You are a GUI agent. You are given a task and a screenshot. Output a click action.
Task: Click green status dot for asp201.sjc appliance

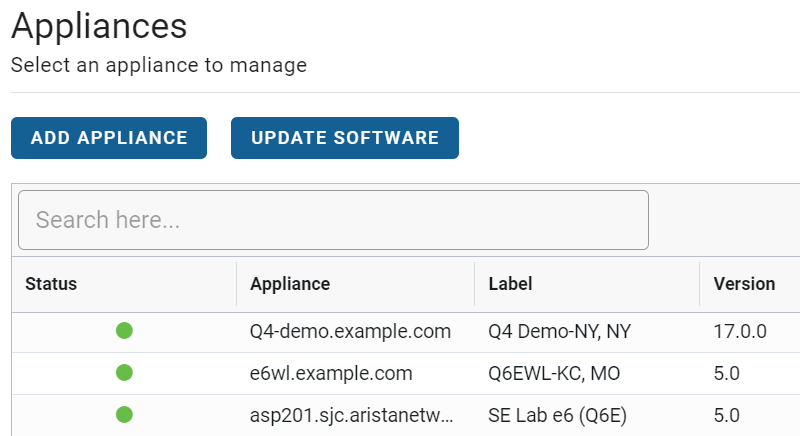(x=124, y=415)
